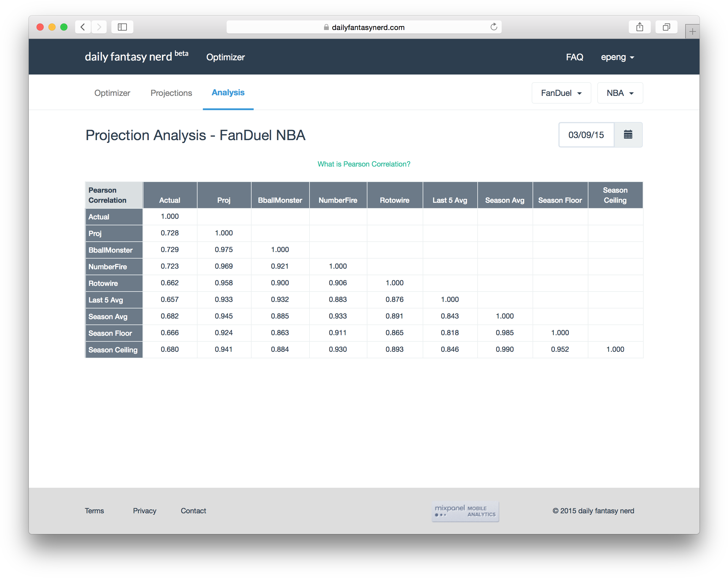Open FAQ in the top navigation
Screen dimensions: 728x578
click(x=574, y=57)
